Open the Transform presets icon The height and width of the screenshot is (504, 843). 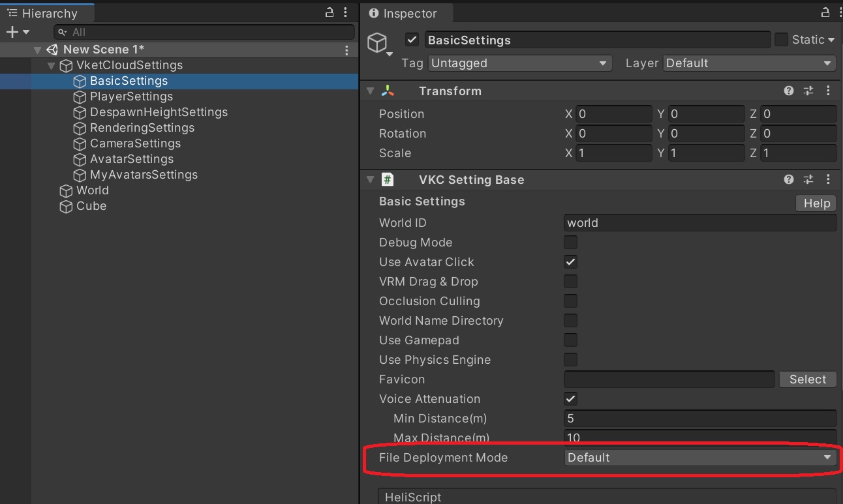808,91
